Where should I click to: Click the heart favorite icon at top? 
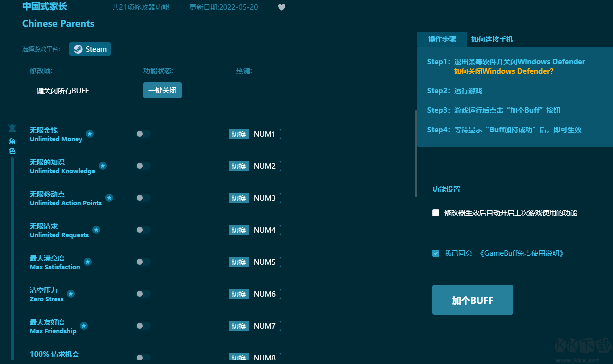(281, 7)
